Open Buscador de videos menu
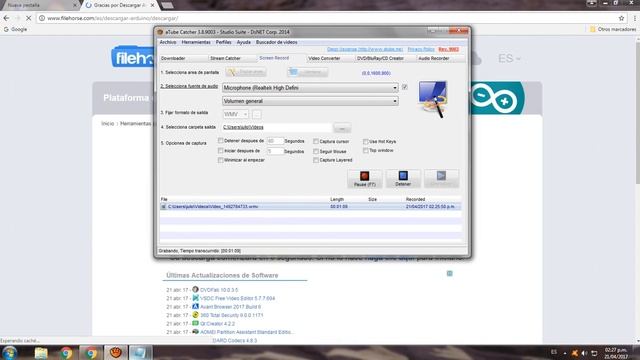Screen dimensions: 640x360 coord(276,42)
